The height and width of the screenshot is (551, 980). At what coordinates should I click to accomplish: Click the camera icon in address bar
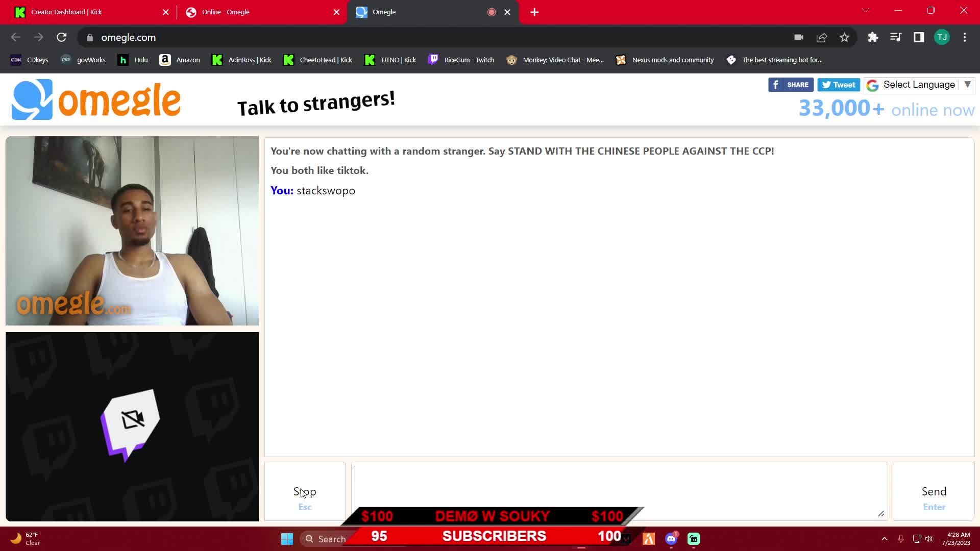coord(799,37)
